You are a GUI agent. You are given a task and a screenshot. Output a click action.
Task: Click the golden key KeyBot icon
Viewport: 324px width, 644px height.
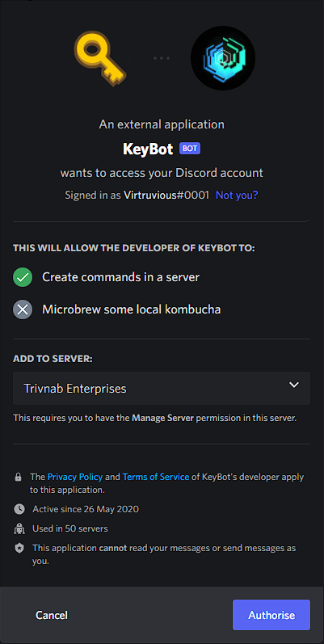click(100, 58)
